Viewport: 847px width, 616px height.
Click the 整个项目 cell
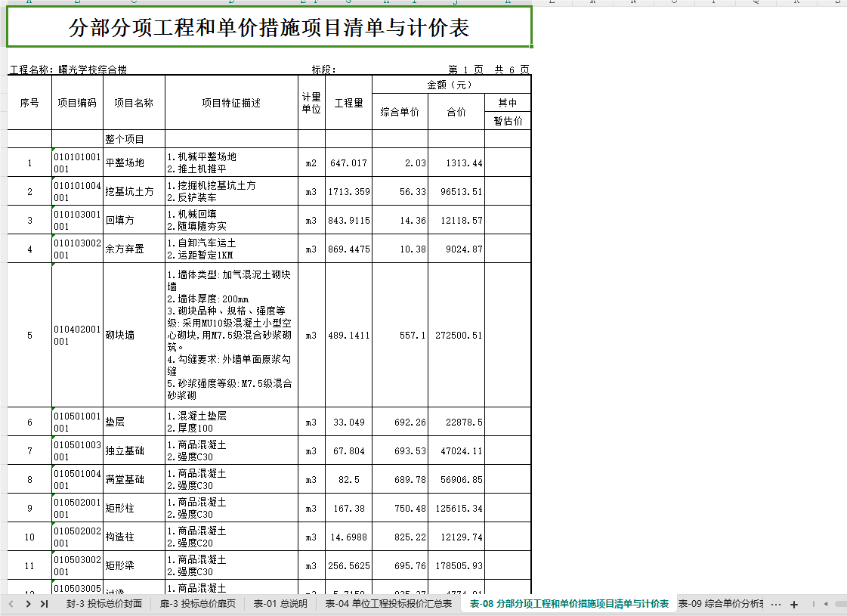(x=134, y=139)
